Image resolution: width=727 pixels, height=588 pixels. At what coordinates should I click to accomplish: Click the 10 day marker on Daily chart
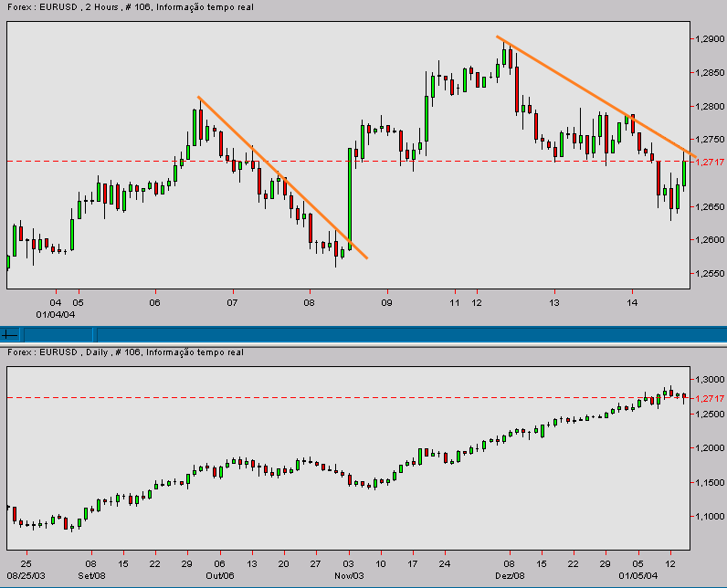coord(381,564)
